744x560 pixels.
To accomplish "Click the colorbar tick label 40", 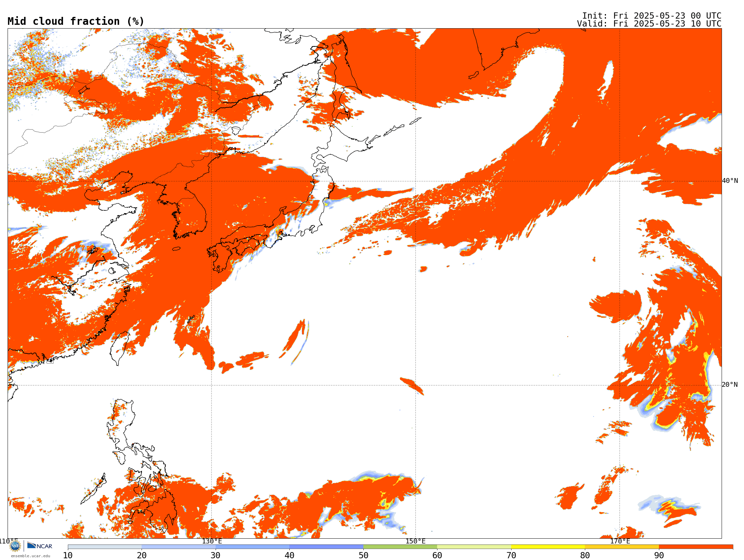I will tap(289, 556).
